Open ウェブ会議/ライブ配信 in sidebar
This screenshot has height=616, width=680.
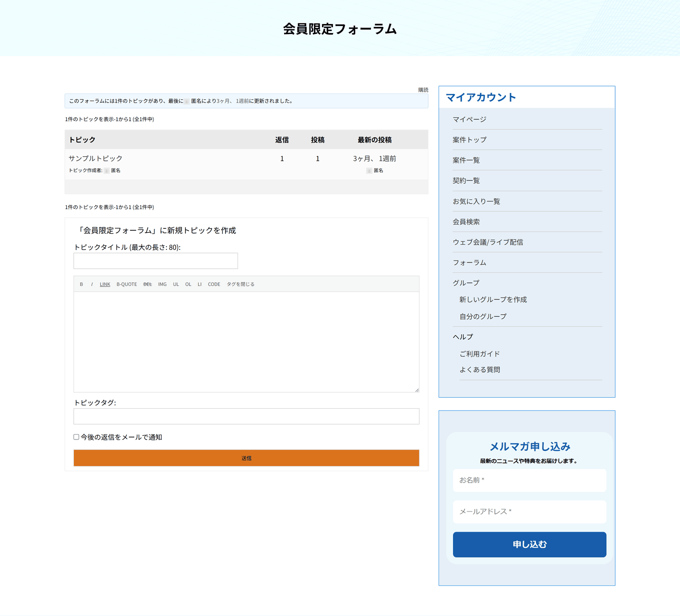tap(488, 242)
